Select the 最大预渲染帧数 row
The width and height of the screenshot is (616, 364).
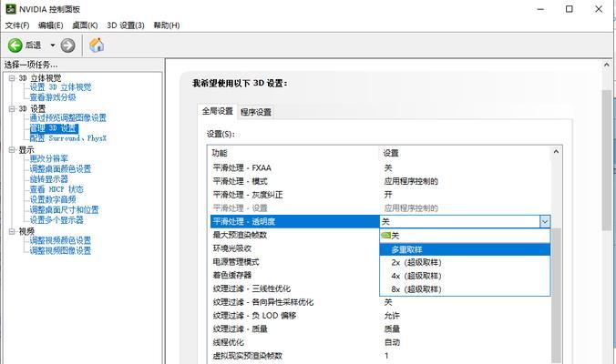[294, 235]
